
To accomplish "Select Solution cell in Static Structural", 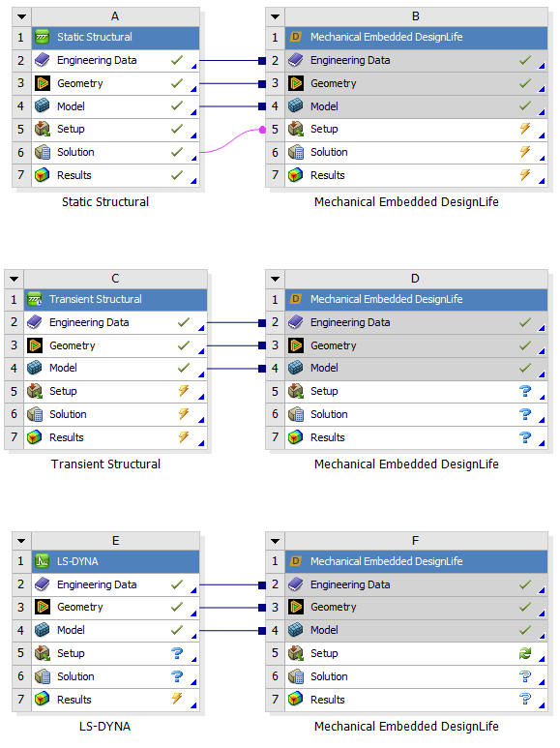I will pos(115,152).
